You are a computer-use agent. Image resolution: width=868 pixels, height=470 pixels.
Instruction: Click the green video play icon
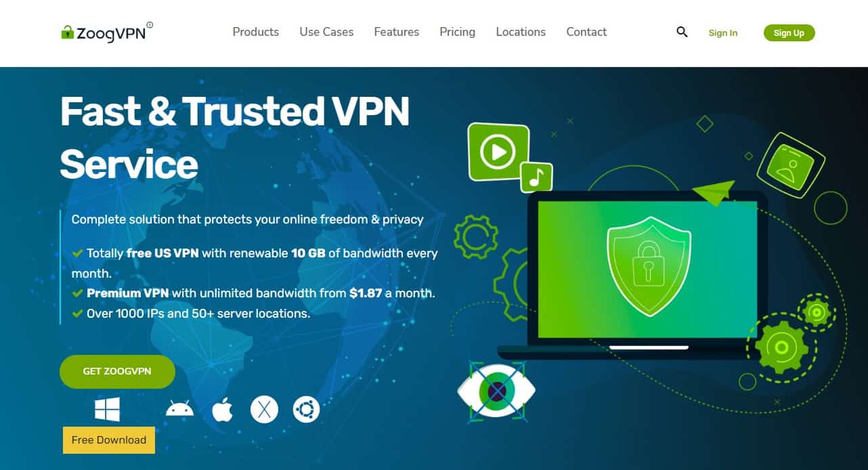(498, 151)
